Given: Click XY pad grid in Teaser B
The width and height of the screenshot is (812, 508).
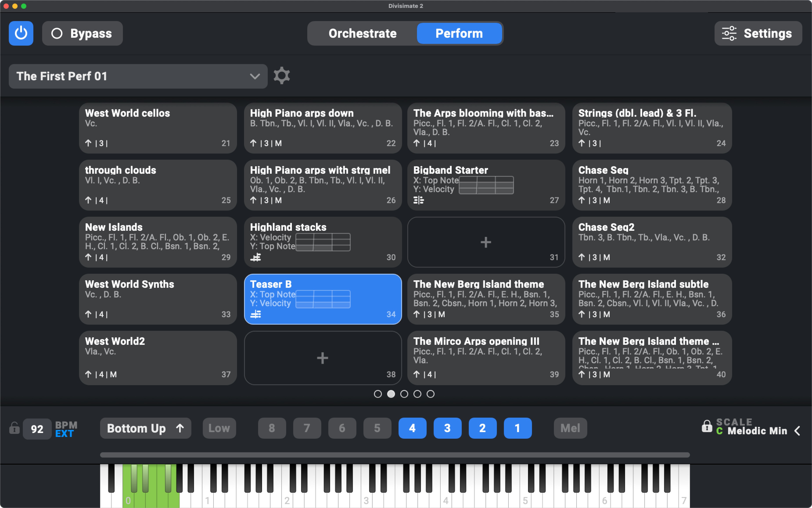Looking at the screenshot, I should 323,299.
